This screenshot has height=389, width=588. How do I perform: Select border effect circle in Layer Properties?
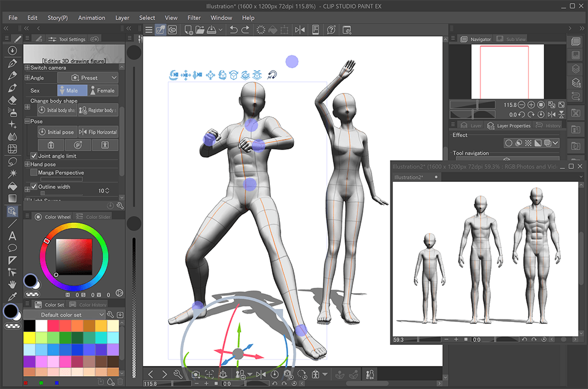click(x=509, y=143)
